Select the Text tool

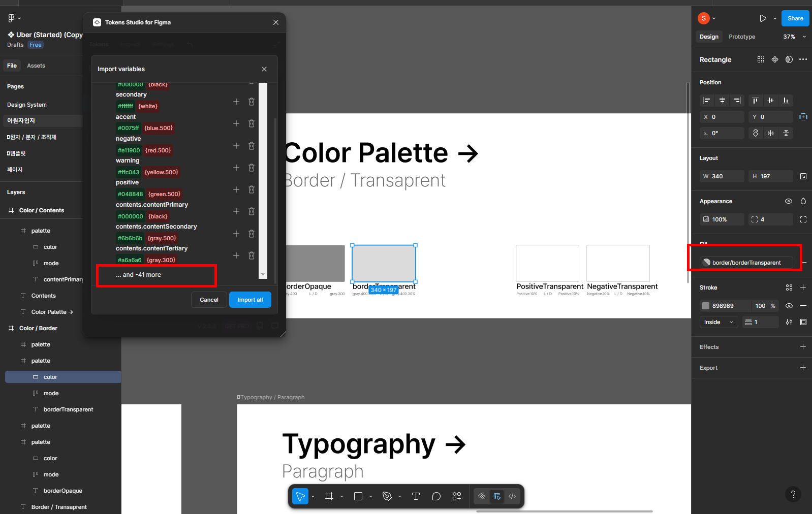[x=416, y=496]
